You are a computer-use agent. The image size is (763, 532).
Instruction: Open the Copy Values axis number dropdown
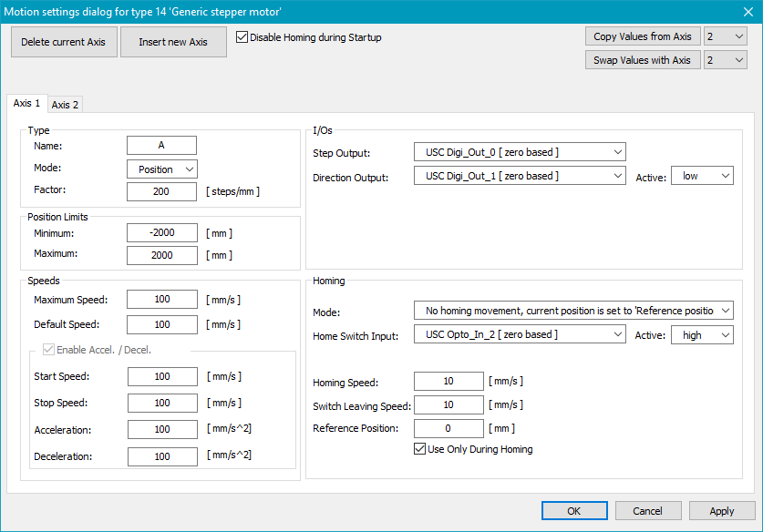(725, 36)
